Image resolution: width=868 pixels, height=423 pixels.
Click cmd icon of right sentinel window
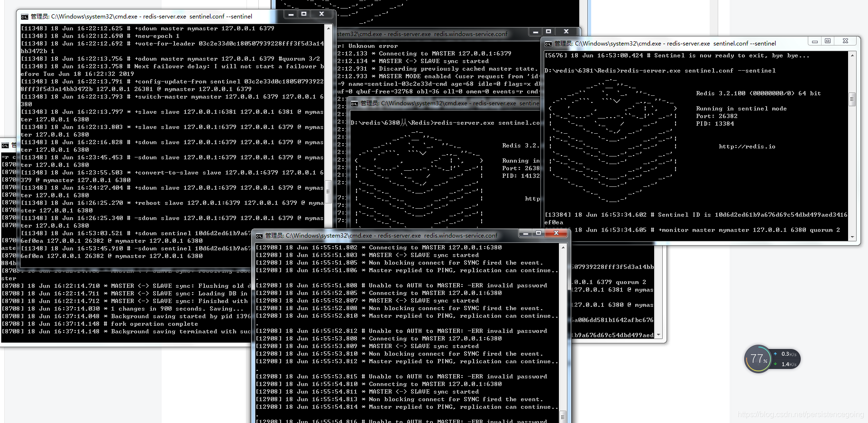pos(548,44)
